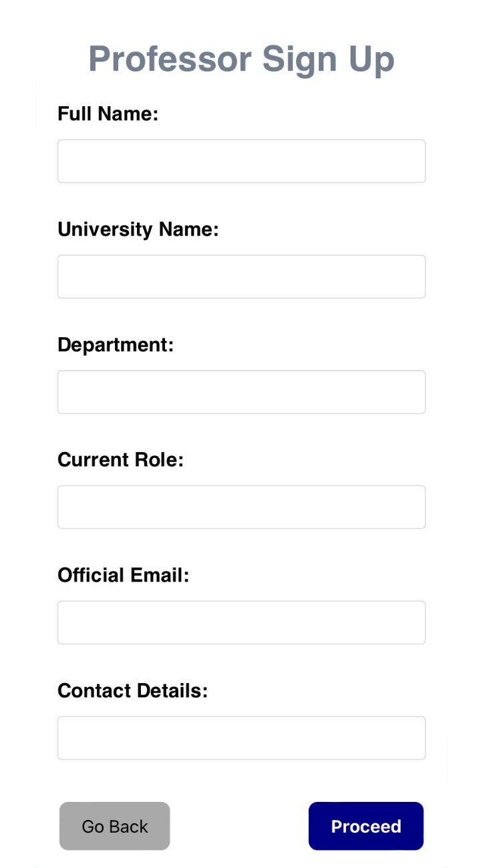The image size is (501, 868).
Task: Click the Official Email label
Action: tap(124, 576)
